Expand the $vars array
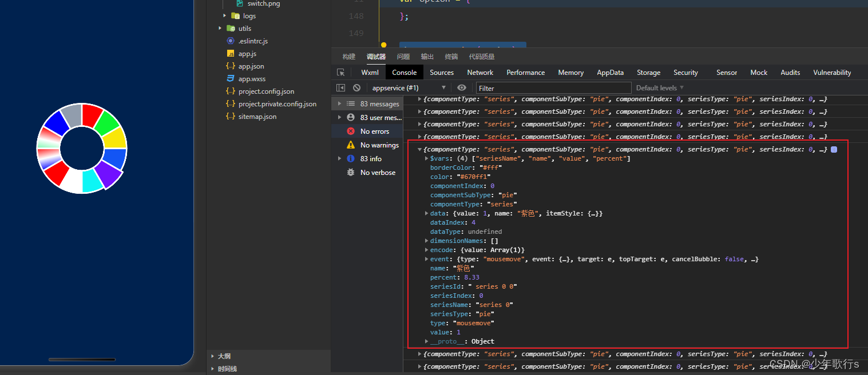This screenshot has height=375, width=868. [x=426, y=158]
